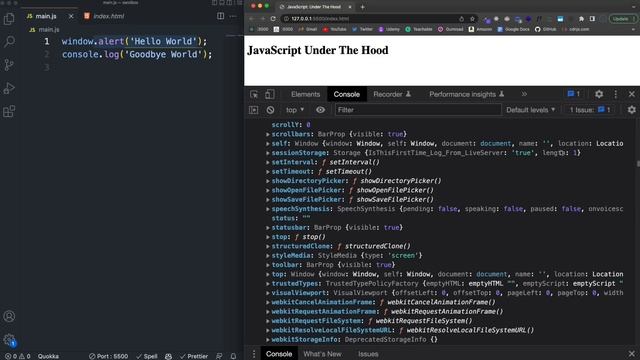Open the Default levels dropdown
The image size is (640, 360).
531,110
